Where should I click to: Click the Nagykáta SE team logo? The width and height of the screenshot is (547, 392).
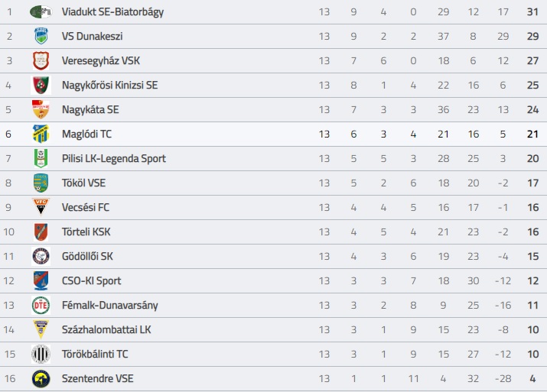pos(41,109)
